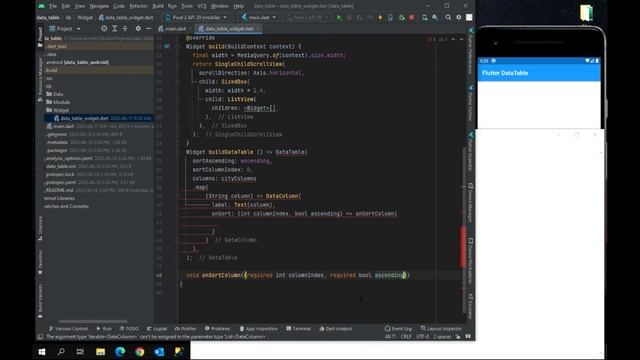Click the green Run app icon
This screenshot has height=360, width=640.
[339, 18]
